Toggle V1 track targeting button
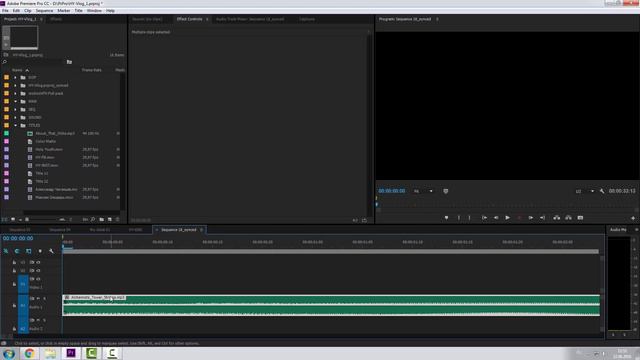This screenshot has width=640, height=360. point(23,284)
